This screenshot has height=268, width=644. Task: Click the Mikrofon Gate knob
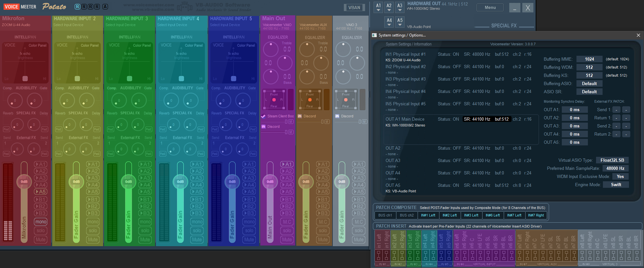pos(35,100)
